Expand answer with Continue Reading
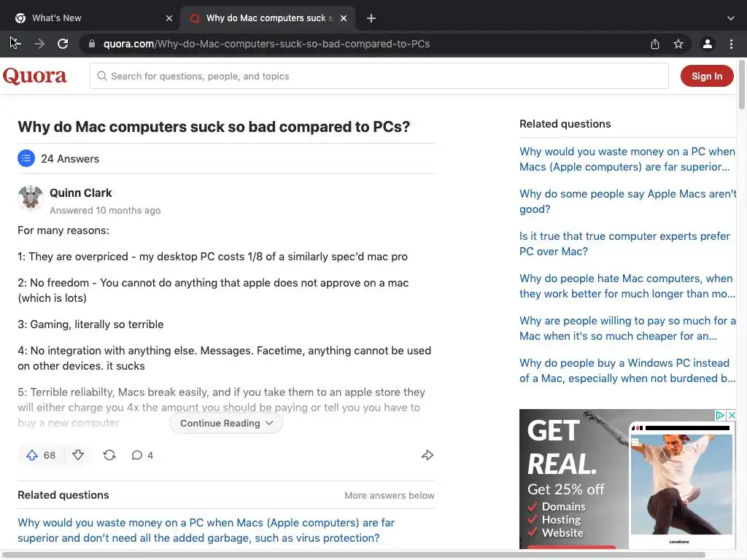747x560 pixels. [226, 424]
